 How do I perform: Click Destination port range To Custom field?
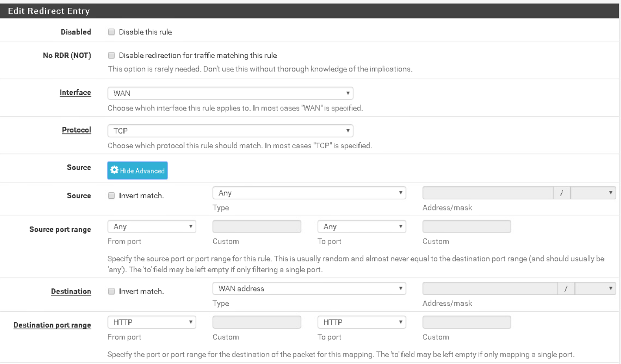(x=467, y=322)
